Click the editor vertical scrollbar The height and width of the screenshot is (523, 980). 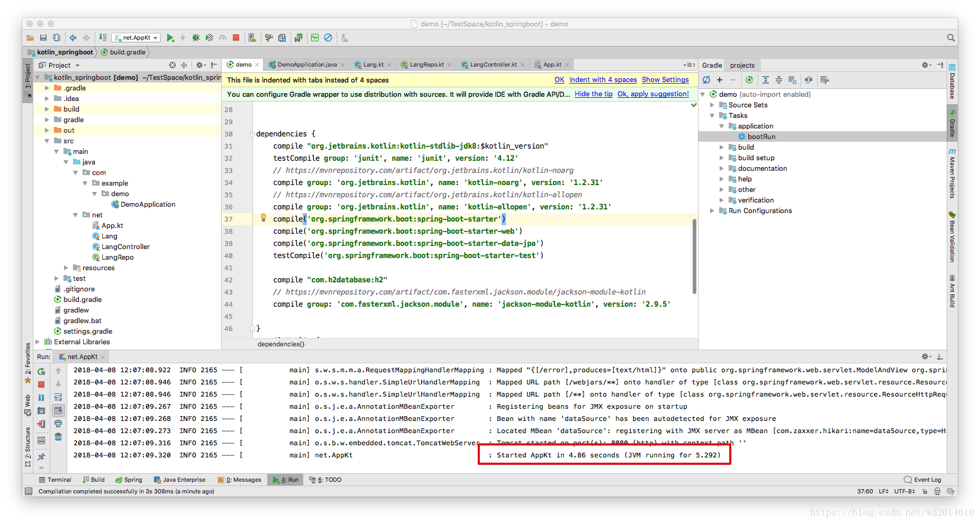694,256
